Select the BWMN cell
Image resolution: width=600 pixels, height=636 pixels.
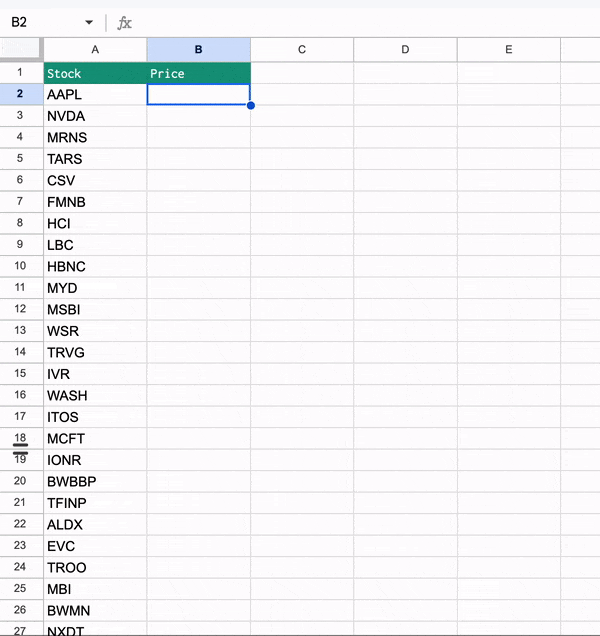(x=95, y=610)
